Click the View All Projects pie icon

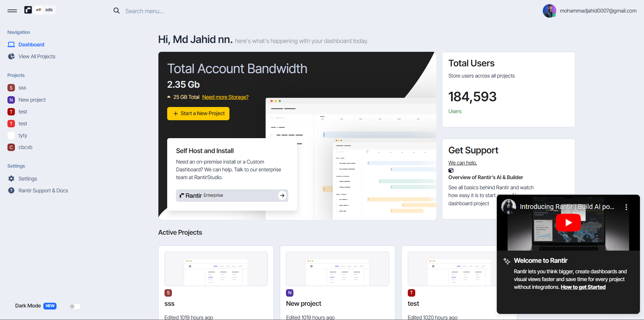click(x=11, y=56)
